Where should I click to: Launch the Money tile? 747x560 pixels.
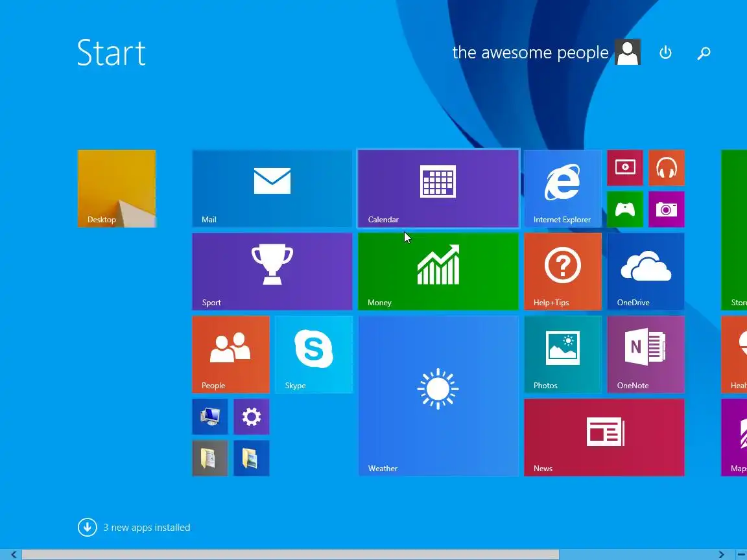click(x=438, y=272)
